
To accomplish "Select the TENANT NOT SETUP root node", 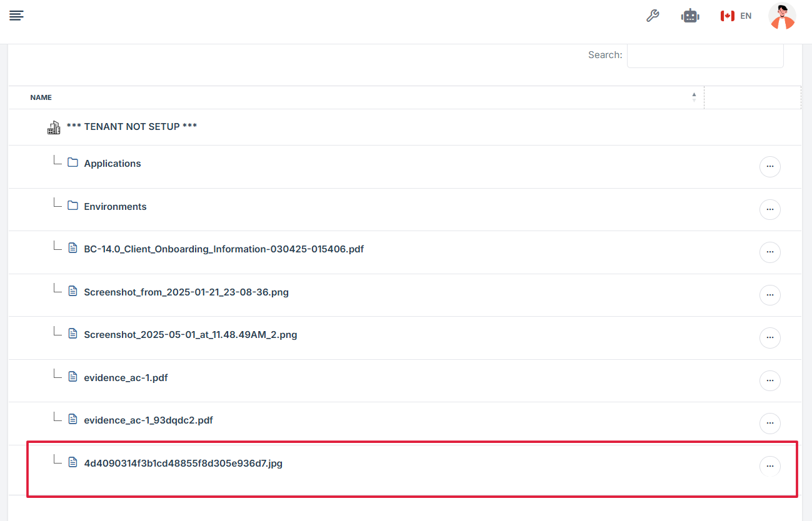I will tap(131, 127).
